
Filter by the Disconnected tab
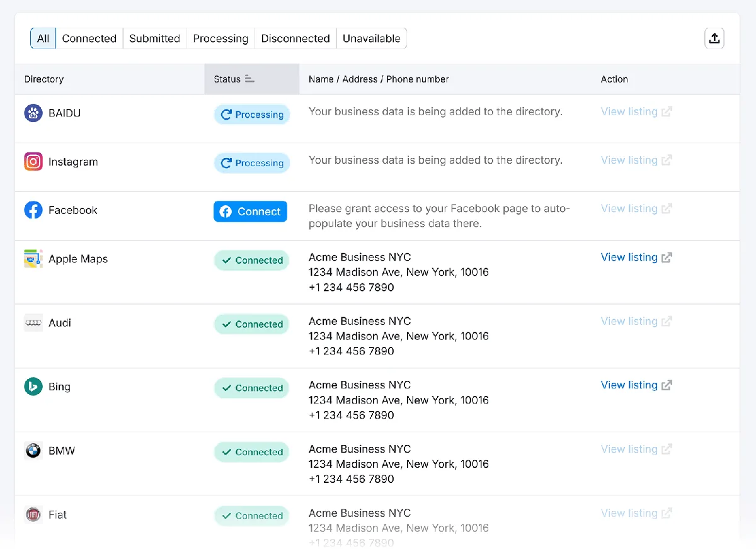[x=295, y=38]
